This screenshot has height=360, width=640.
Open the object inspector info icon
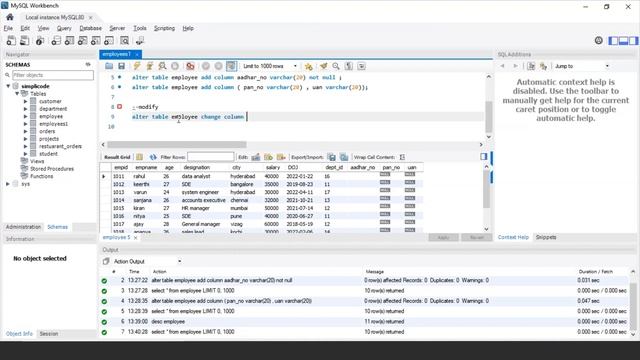click(x=40, y=40)
